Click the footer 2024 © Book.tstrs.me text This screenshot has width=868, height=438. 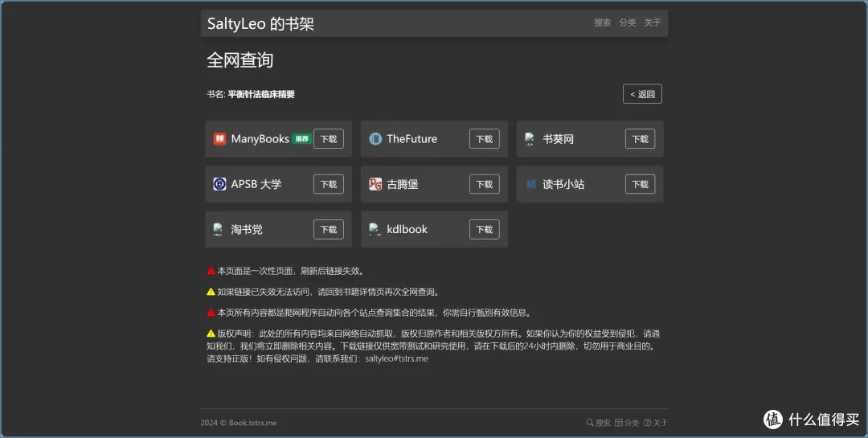[x=239, y=423]
